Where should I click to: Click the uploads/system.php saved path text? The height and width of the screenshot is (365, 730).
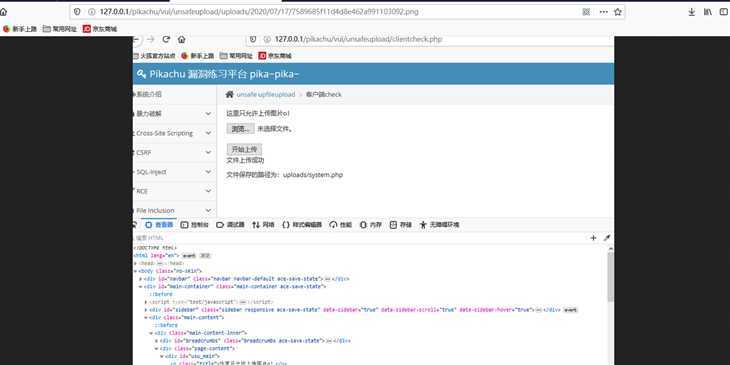[x=313, y=175]
